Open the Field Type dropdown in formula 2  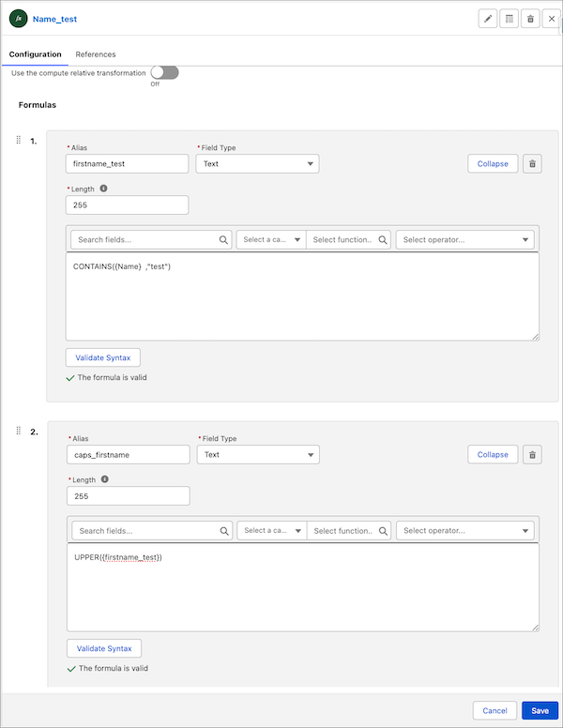pyautogui.click(x=258, y=455)
